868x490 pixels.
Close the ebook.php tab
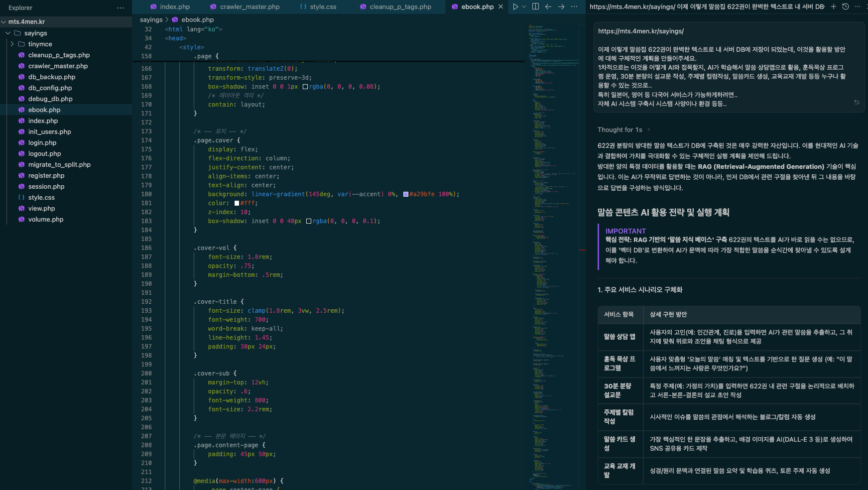coord(500,6)
